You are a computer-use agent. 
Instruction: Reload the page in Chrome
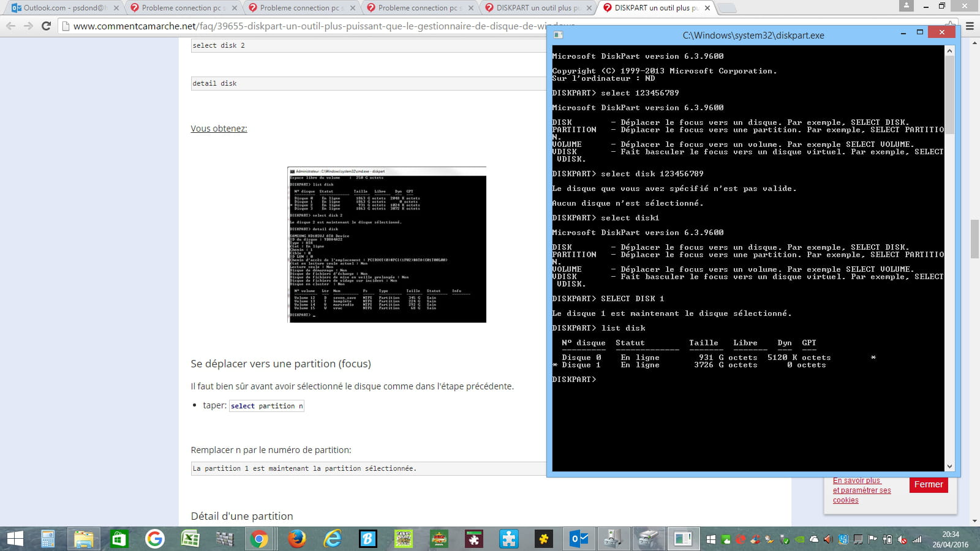pyautogui.click(x=46, y=26)
